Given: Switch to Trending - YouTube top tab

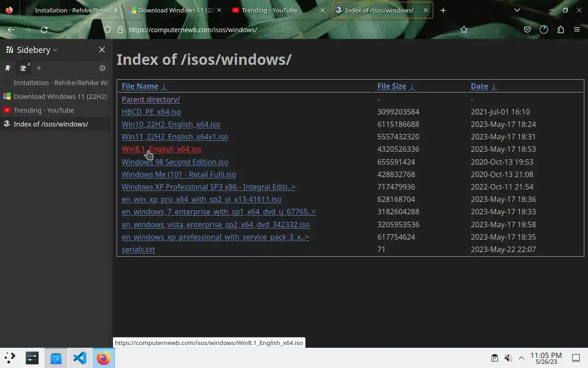Looking at the screenshot, I should click(x=278, y=10).
